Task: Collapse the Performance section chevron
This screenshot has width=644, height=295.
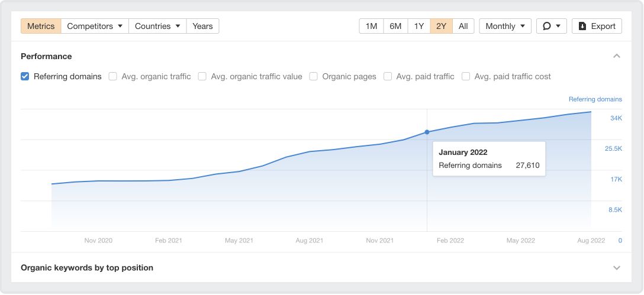Action: pos(617,56)
